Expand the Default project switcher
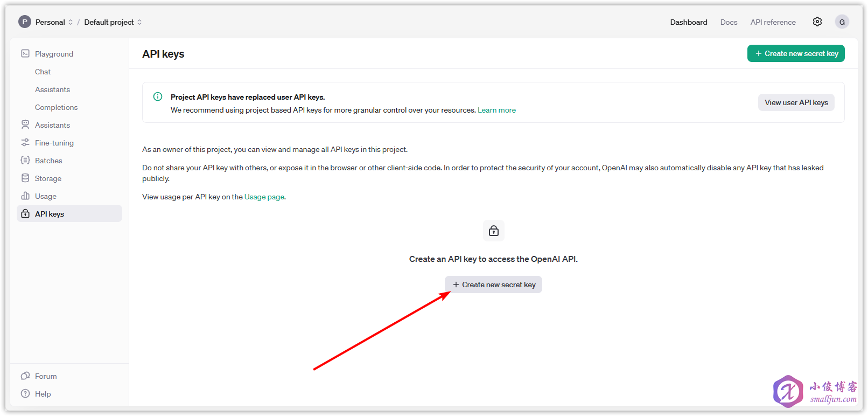Image resolution: width=868 pixels, height=416 pixels. pos(113,22)
